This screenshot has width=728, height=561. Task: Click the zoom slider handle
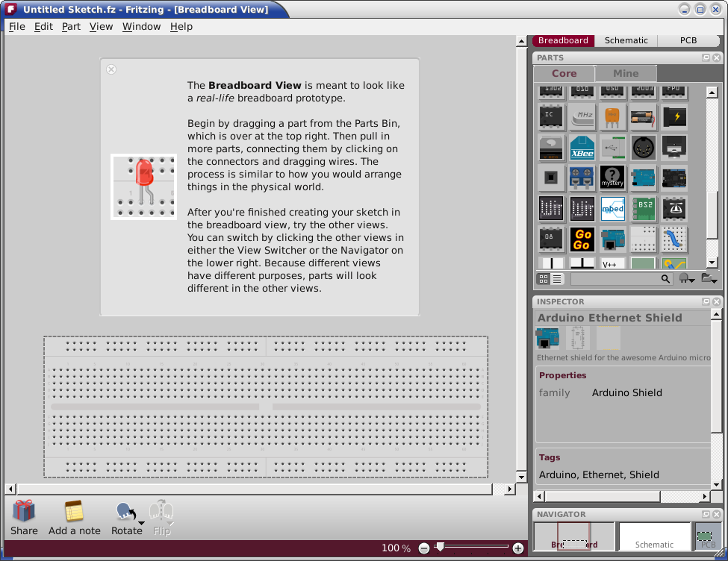pyautogui.click(x=440, y=547)
